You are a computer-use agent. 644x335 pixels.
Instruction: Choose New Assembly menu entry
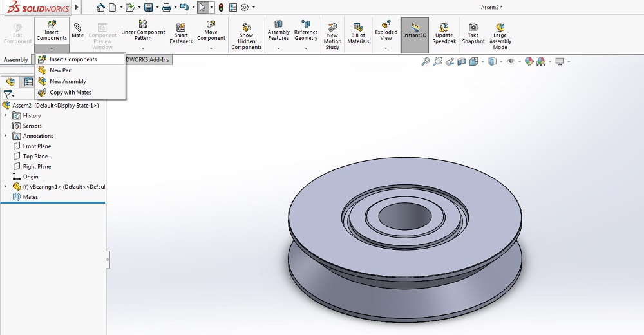point(80,81)
